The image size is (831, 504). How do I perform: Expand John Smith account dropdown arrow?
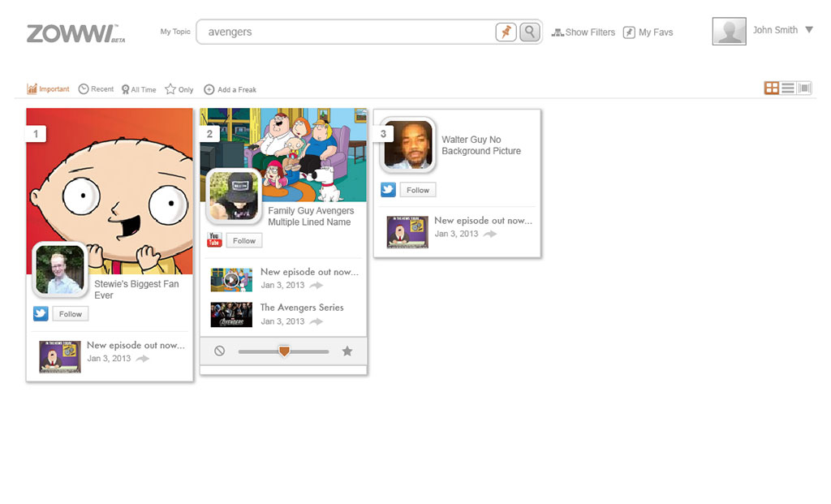(809, 30)
